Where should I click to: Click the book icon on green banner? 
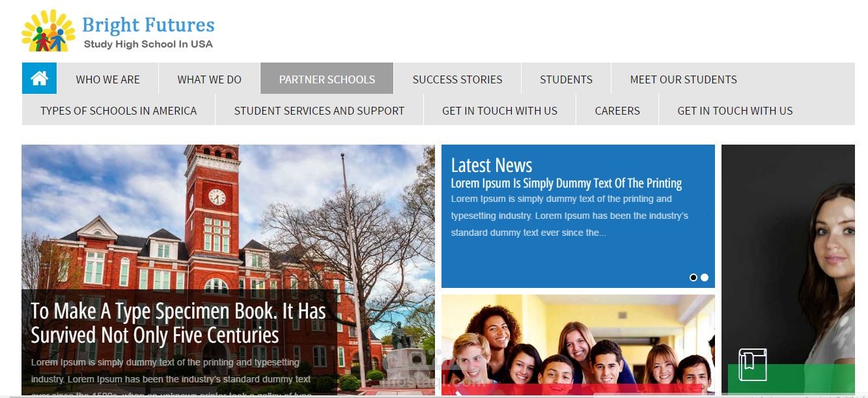coord(753,365)
